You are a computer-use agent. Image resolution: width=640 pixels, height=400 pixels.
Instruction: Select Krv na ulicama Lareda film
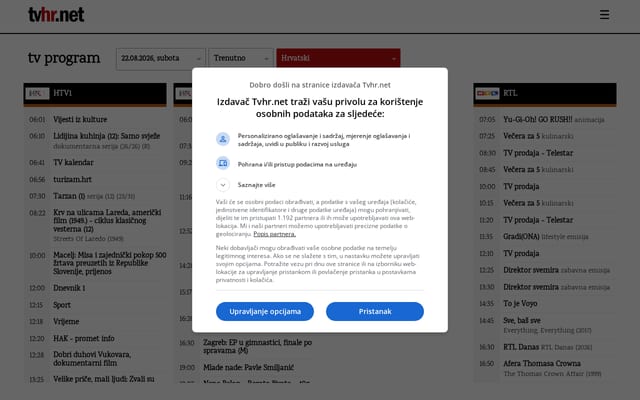tap(107, 221)
